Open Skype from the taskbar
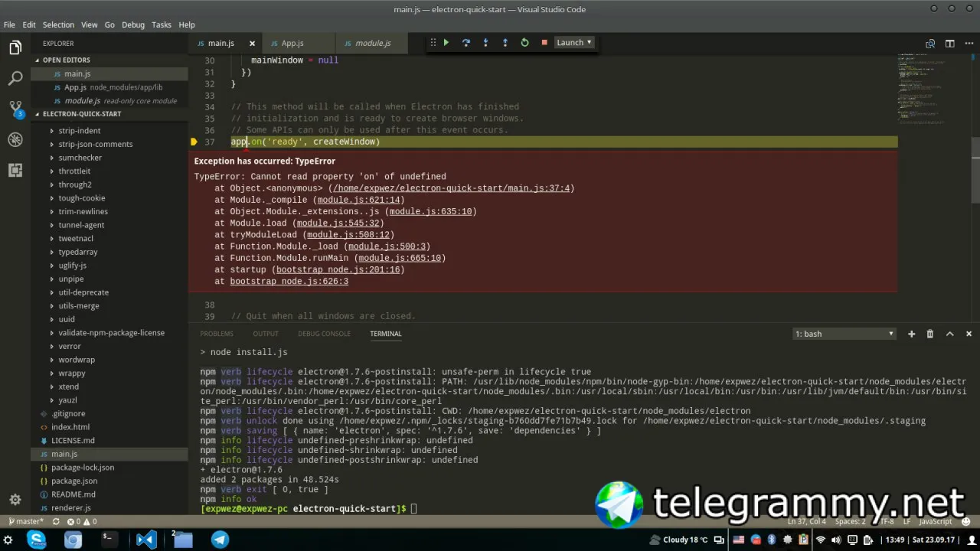Viewport: 980px width, 551px height. click(36, 540)
